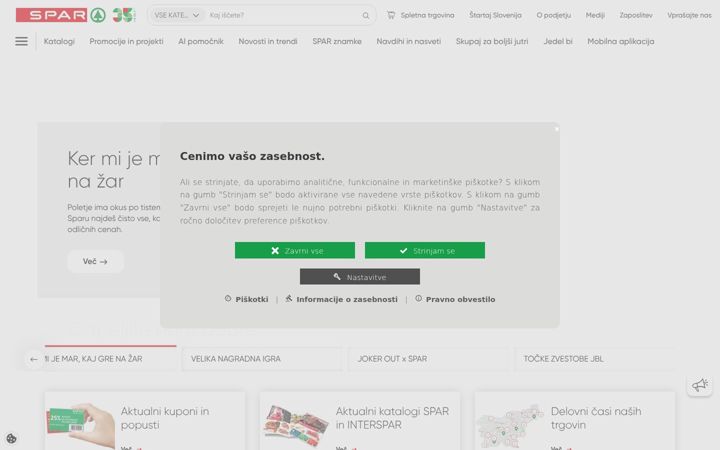The width and height of the screenshot is (720, 450).
Task: Open Vprašajte nas link
Action: click(689, 15)
